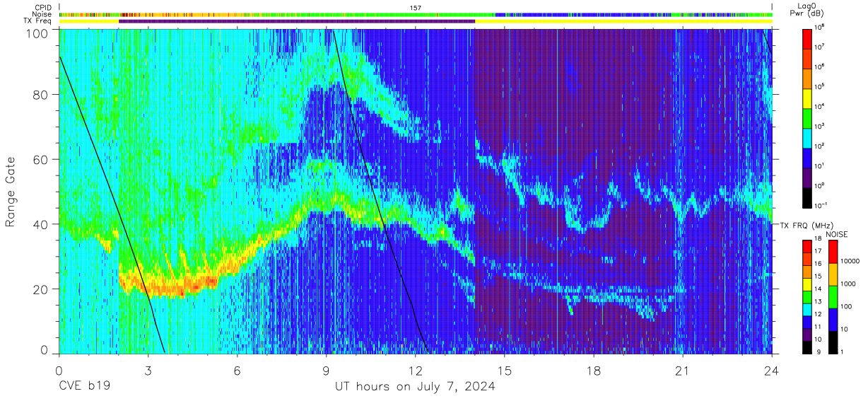Click the '1000' NOISE legend value
Screen dimensions: 868x401
click(x=848, y=283)
